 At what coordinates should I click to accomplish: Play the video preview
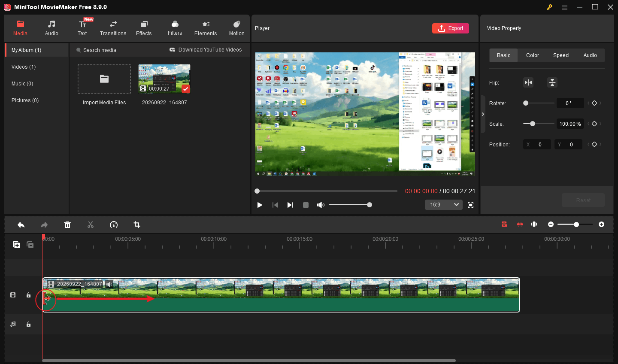click(260, 205)
